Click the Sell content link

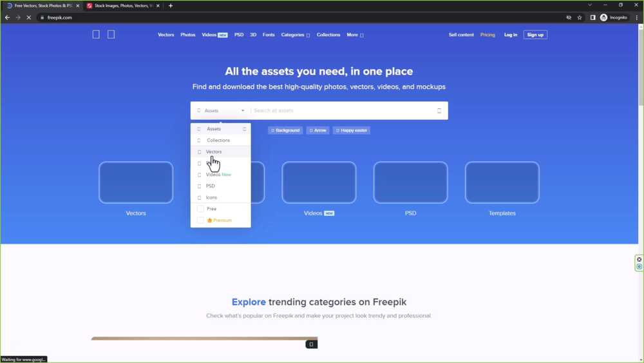(461, 35)
